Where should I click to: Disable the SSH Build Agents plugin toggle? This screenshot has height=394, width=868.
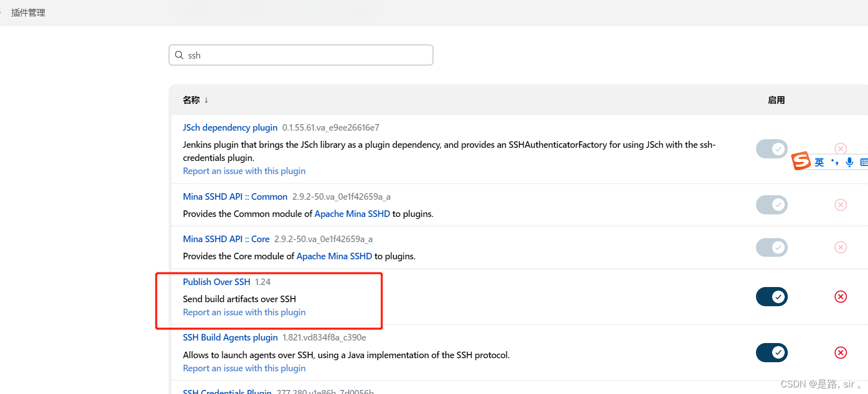772,353
